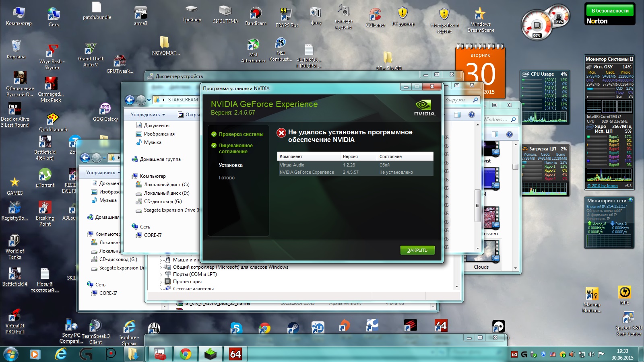
Task: Expand Порты (COM и LPT) node
Action: tap(161, 275)
